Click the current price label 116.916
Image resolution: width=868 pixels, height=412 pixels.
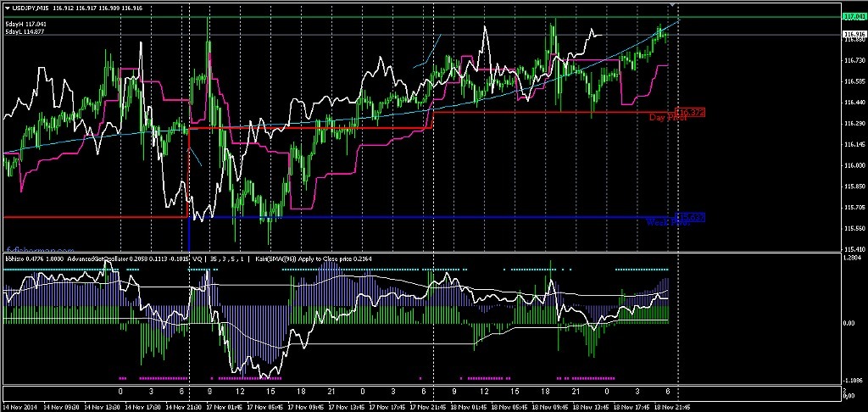point(854,34)
